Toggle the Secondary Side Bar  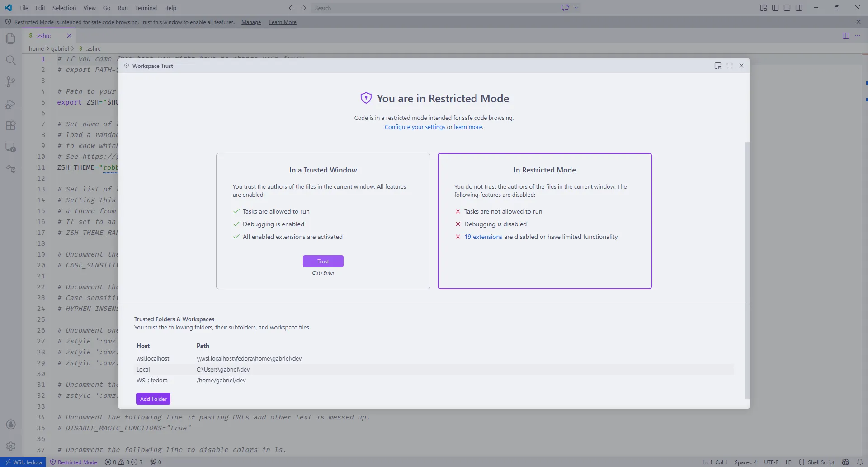coord(799,8)
